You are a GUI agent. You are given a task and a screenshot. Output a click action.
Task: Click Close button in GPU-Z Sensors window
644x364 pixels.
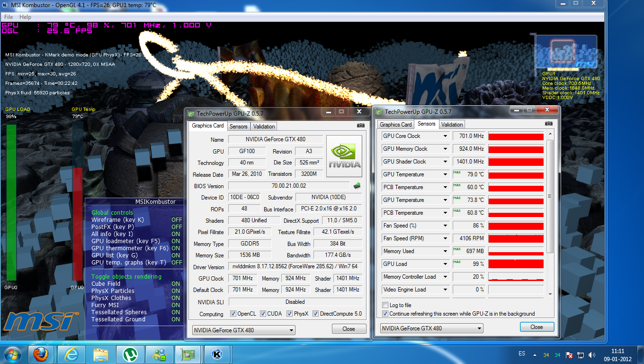tap(537, 327)
